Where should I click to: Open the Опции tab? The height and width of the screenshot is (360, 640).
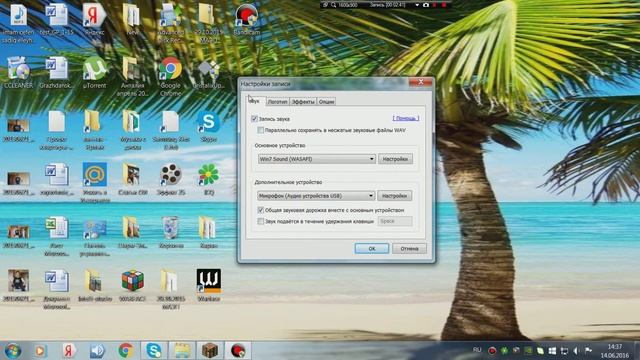coord(326,102)
